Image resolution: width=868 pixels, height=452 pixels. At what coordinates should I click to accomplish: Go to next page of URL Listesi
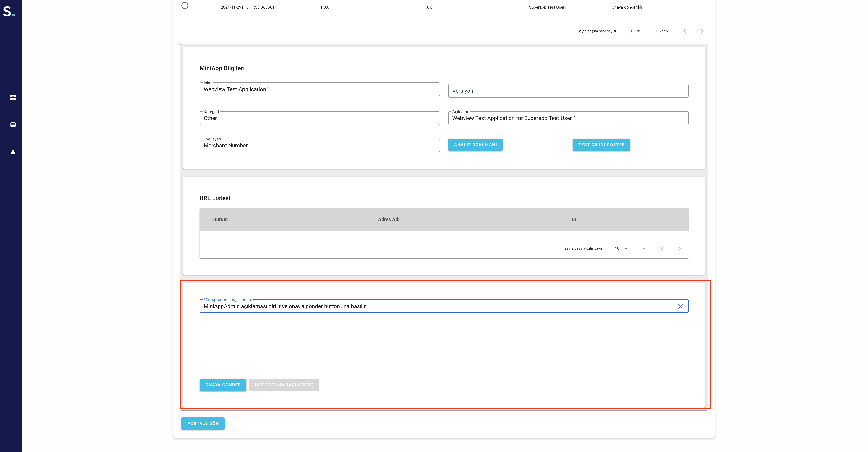(679, 248)
